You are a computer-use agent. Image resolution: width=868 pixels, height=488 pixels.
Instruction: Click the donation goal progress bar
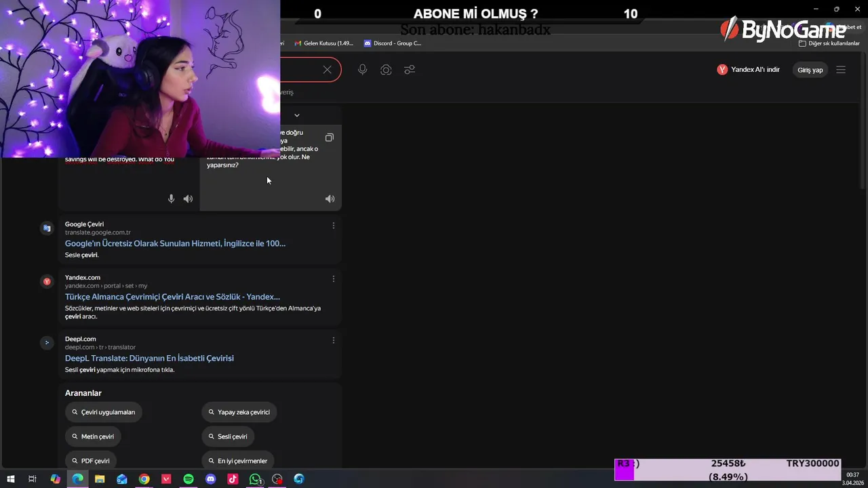(x=728, y=470)
